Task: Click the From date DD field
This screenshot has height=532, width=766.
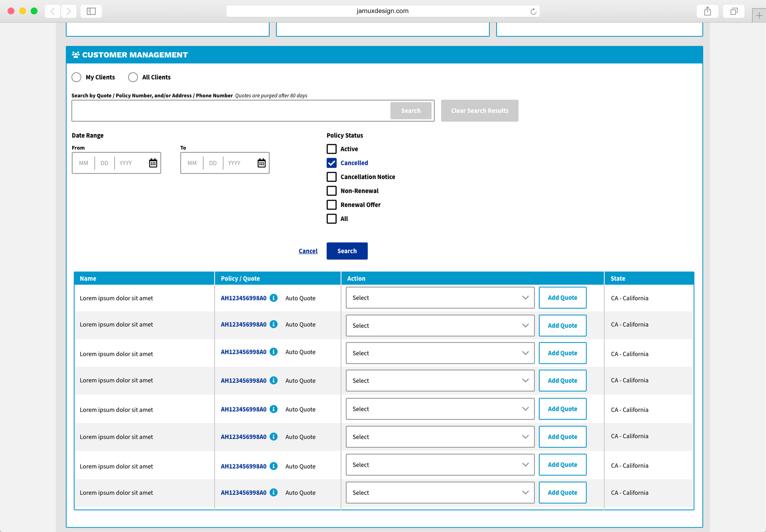Action: pos(104,163)
